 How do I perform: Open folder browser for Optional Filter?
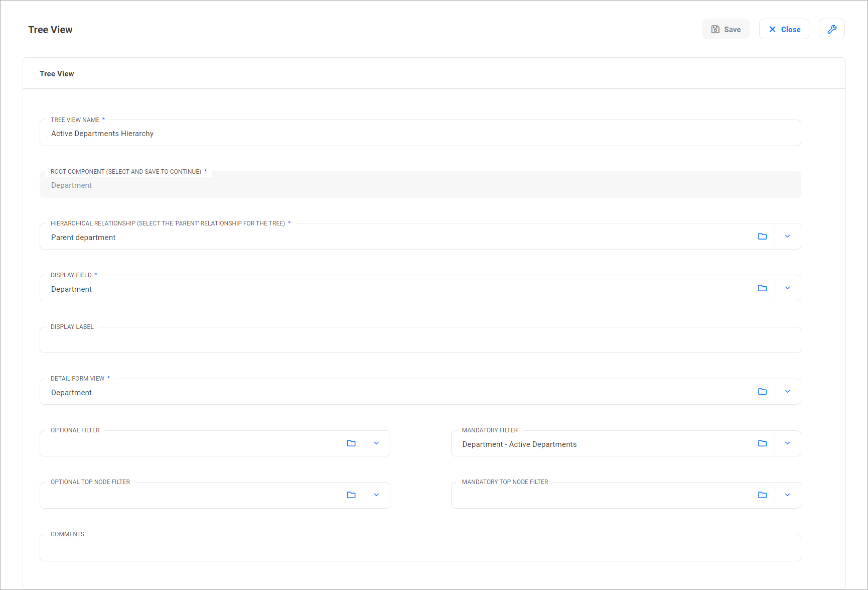tap(351, 443)
